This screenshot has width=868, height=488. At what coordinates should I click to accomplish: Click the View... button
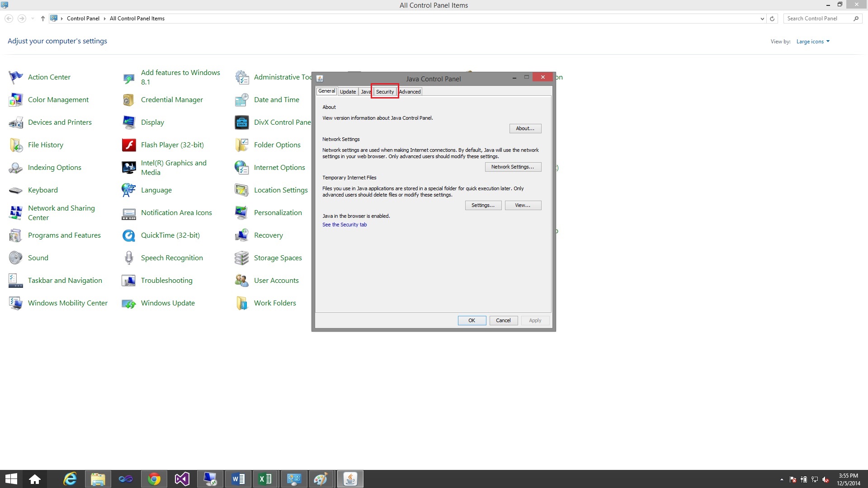tap(523, 206)
